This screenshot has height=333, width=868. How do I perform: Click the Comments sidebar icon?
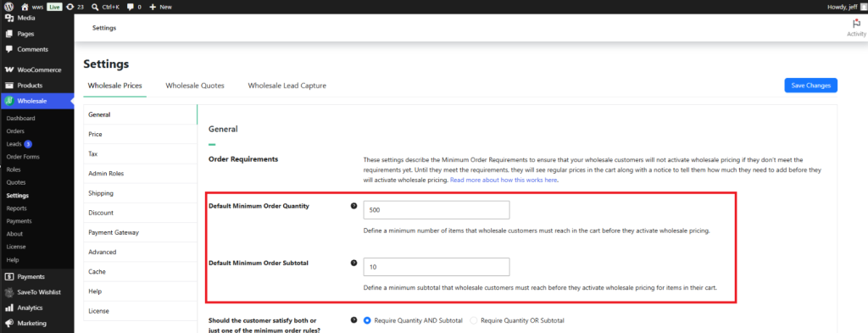8,49
